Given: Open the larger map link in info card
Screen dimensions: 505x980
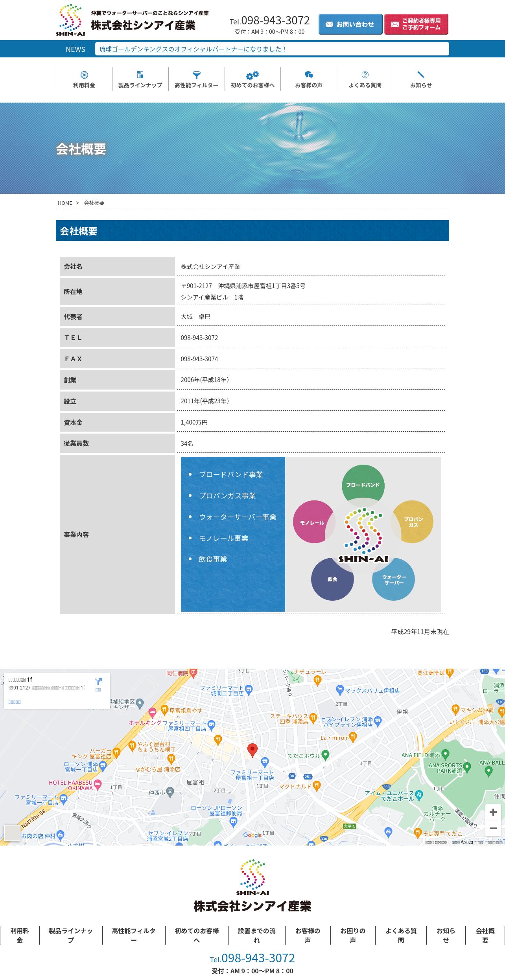Looking at the screenshot, I should point(15,702).
